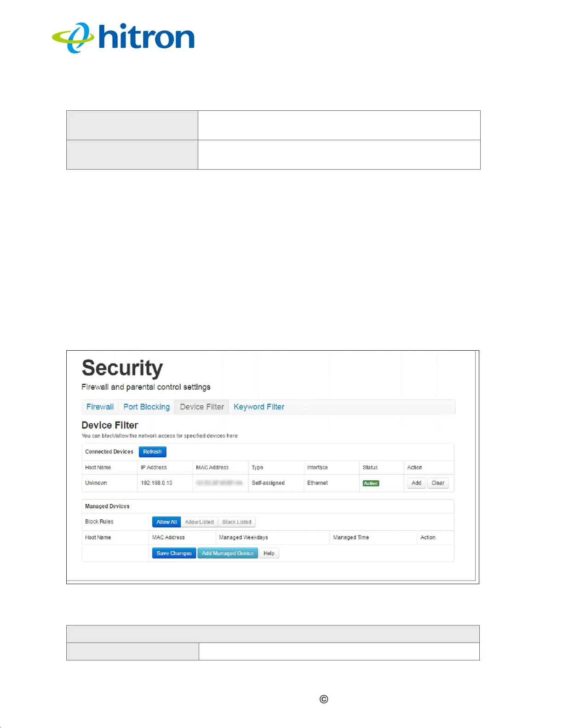Open the Firewall tab
Image resolution: width=563 pixels, height=728 pixels.
pyautogui.click(x=100, y=407)
